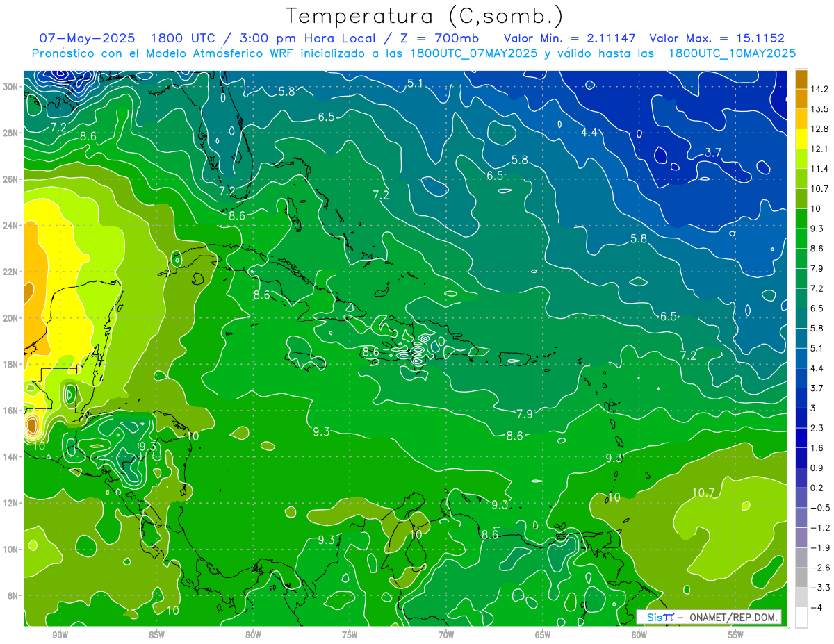This screenshot has width=834, height=644.
Task: Click the "4.4" contour label on the map
Action: click(589, 132)
